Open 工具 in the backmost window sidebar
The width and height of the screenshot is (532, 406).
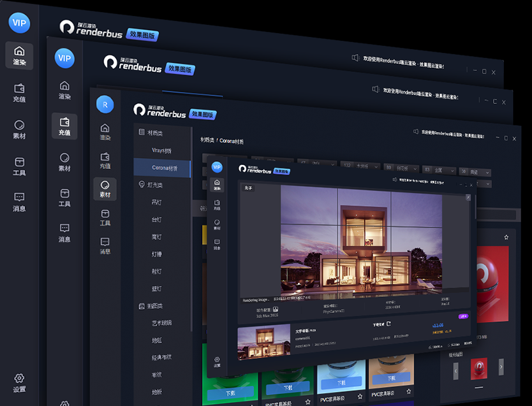click(x=19, y=166)
